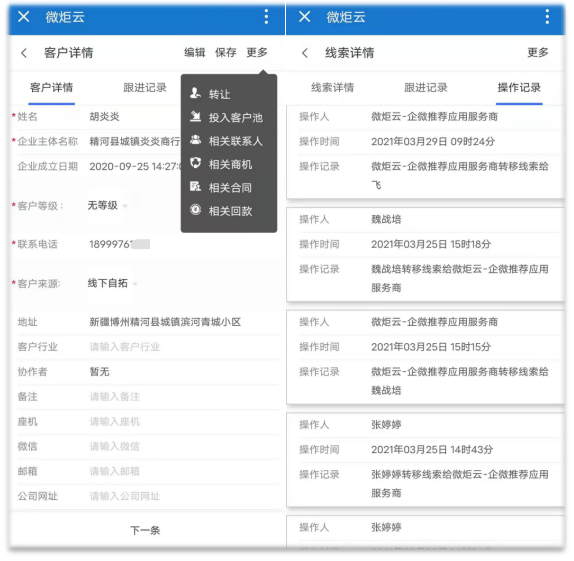Switch to 跟进记录 tab on customer page
The width and height of the screenshot is (574, 561).
[x=145, y=88]
